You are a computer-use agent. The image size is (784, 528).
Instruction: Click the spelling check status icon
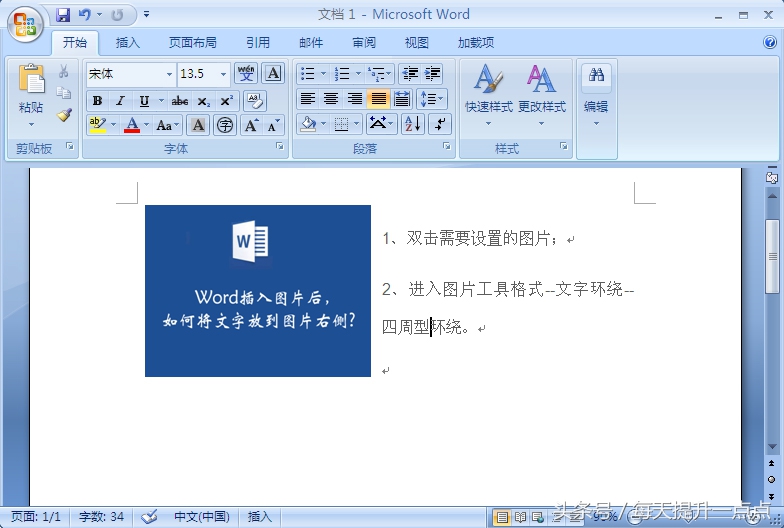pos(148,516)
